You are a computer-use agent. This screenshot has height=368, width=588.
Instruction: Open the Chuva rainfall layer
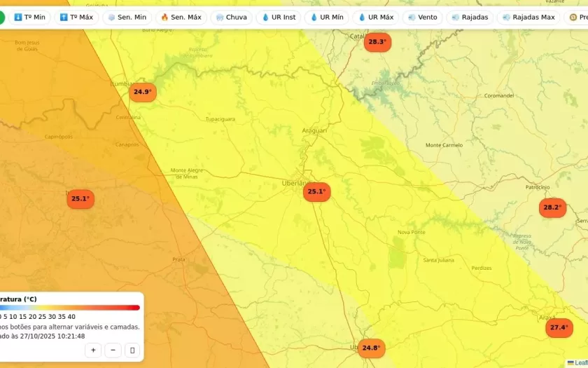[231, 17]
